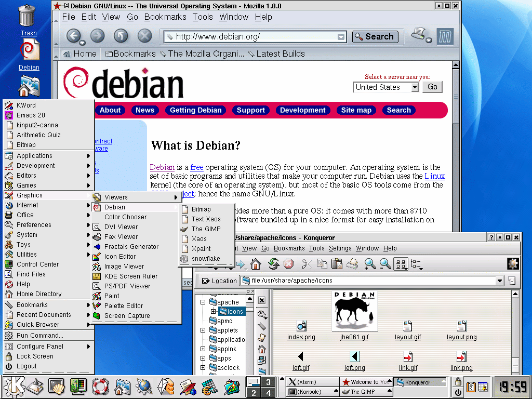Click the padlock icon on the panel
The height and width of the screenshot is (399, 532).
(458, 382)
